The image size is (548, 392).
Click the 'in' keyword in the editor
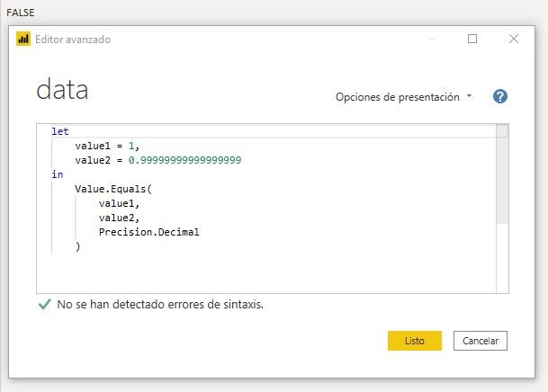[58, 174]
